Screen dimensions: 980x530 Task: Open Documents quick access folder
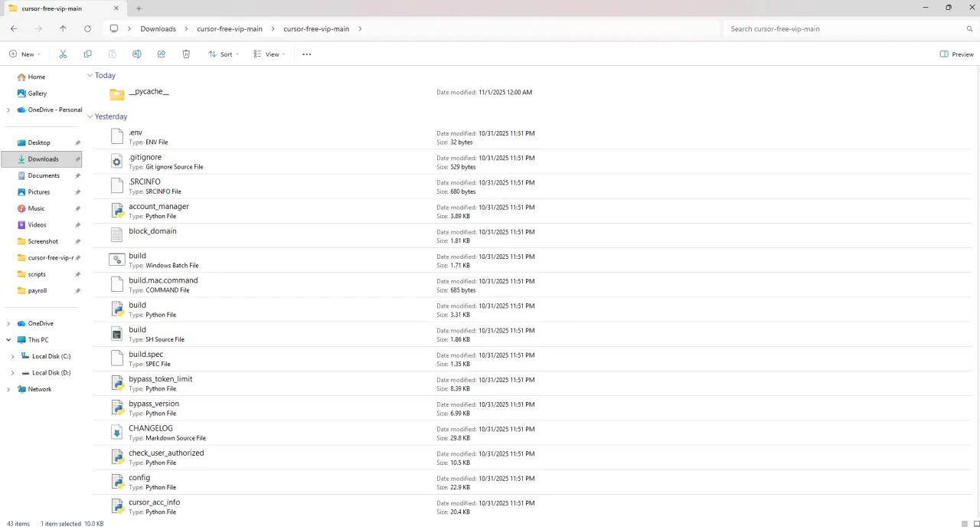(44, 175)
